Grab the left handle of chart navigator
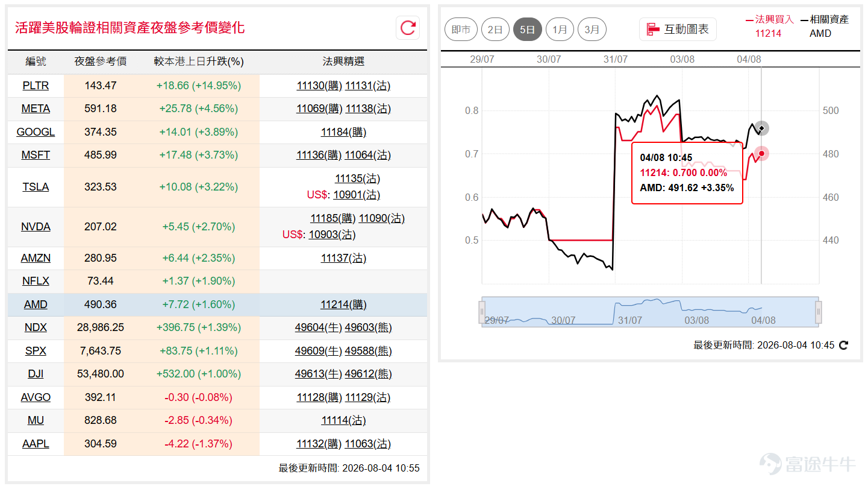 coord(482,312)
